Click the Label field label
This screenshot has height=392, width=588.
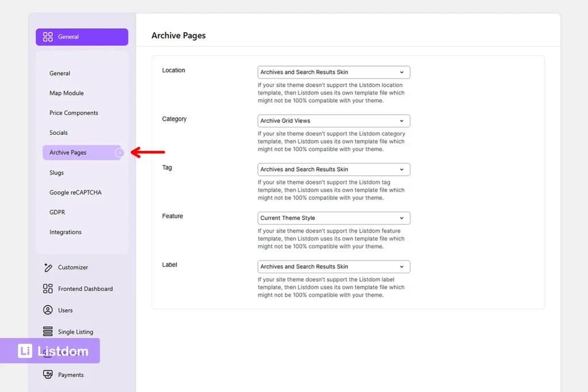coord(169,265)
